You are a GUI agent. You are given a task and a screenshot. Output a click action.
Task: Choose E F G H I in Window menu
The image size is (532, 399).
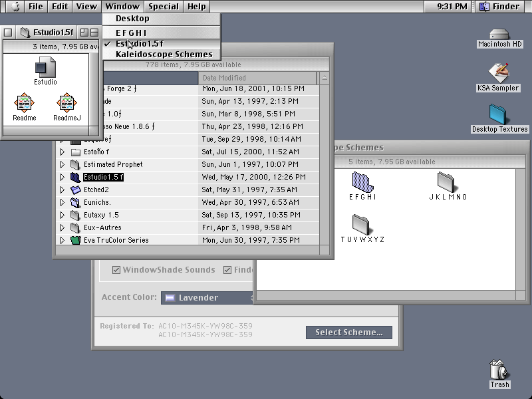162,33
